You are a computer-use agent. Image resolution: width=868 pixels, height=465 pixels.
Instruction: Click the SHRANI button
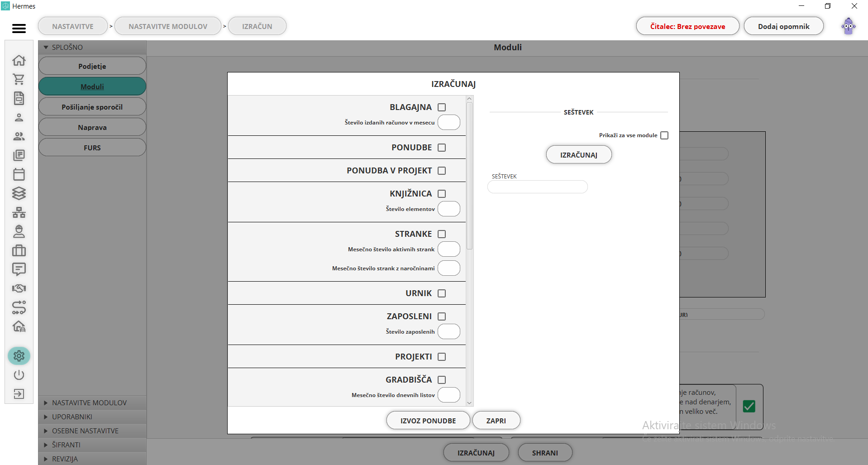click(545, 453)
